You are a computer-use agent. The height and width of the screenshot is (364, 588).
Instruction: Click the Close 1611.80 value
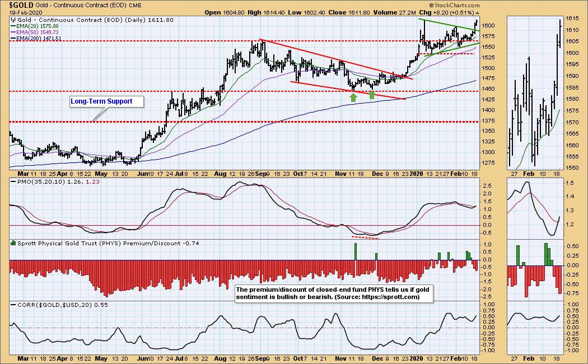(x=349, y=12)
